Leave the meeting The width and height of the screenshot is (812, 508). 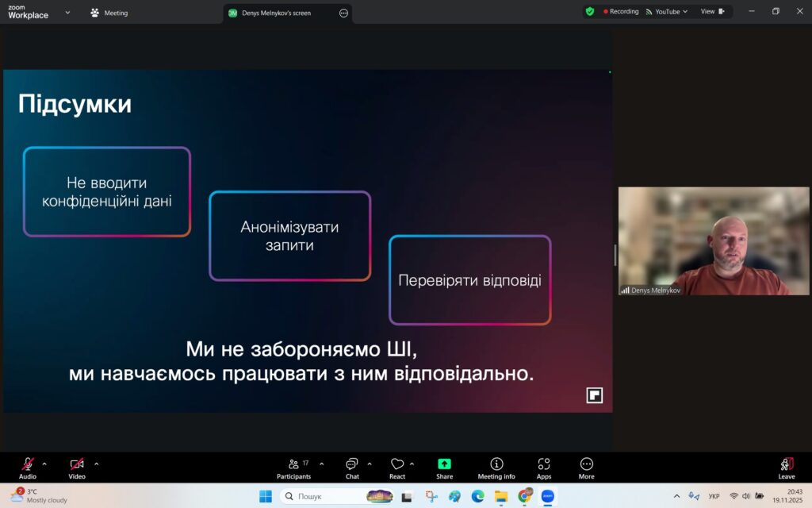click(x=786, y=468)
